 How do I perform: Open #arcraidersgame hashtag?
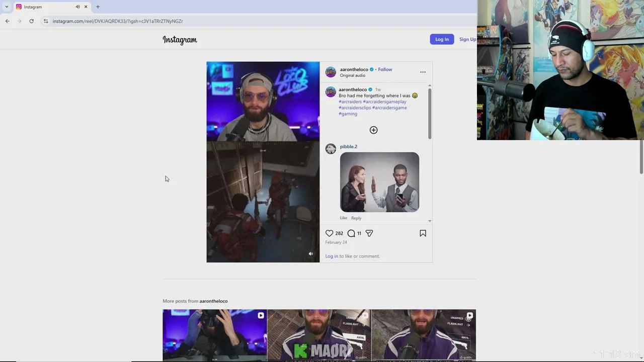[389, 108]
